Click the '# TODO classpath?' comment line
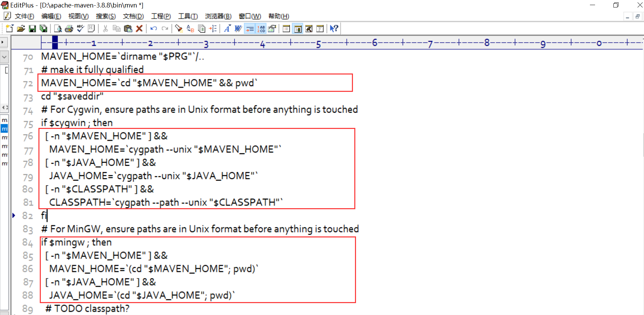The height and width of the screenshot is (315, 644). [87, 309]
